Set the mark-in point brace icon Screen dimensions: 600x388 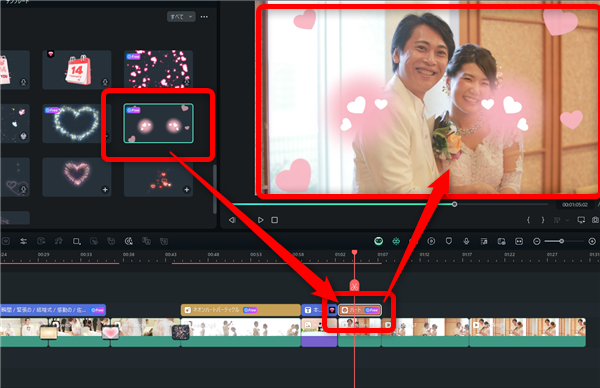coord(528,220)
